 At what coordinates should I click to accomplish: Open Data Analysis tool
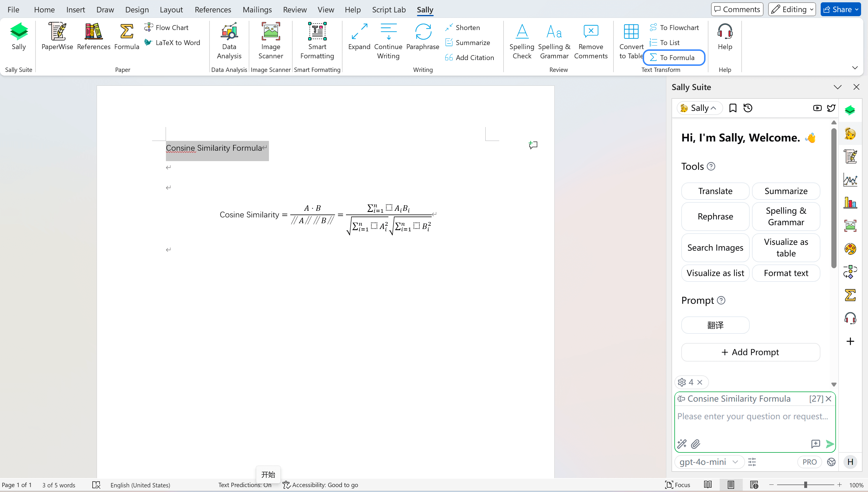point(229,41)
